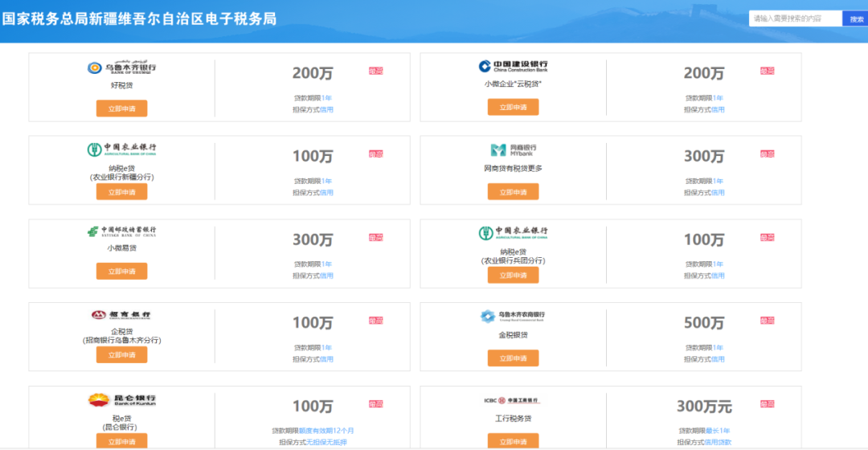Click red 最高 badge in 农业银行兵团分行 card

coord(768,237)
